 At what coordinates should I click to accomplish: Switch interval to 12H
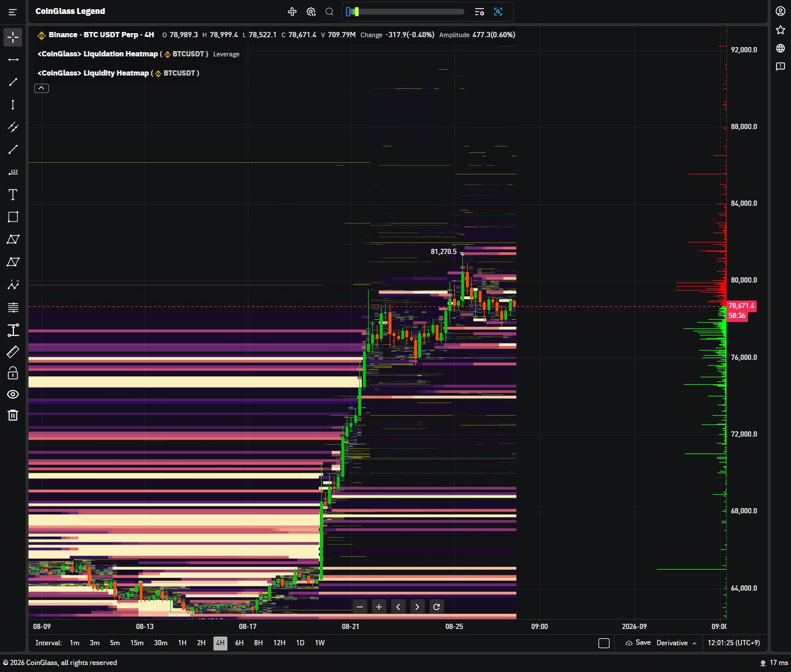[x=280, y=643]
